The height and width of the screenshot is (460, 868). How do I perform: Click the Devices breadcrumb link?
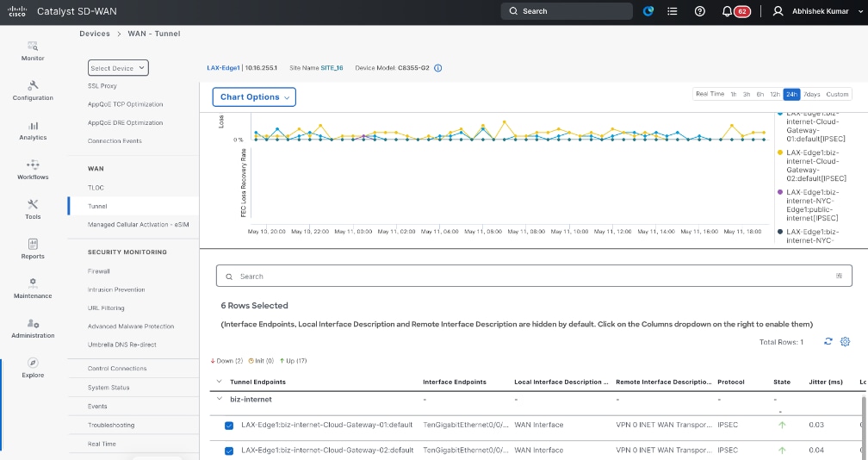coord(95,34)
